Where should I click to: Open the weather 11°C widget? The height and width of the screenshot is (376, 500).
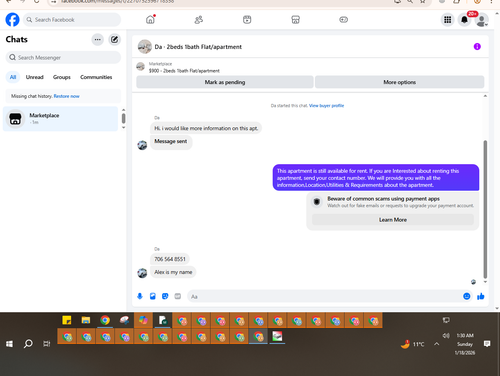tap(413, 344)
